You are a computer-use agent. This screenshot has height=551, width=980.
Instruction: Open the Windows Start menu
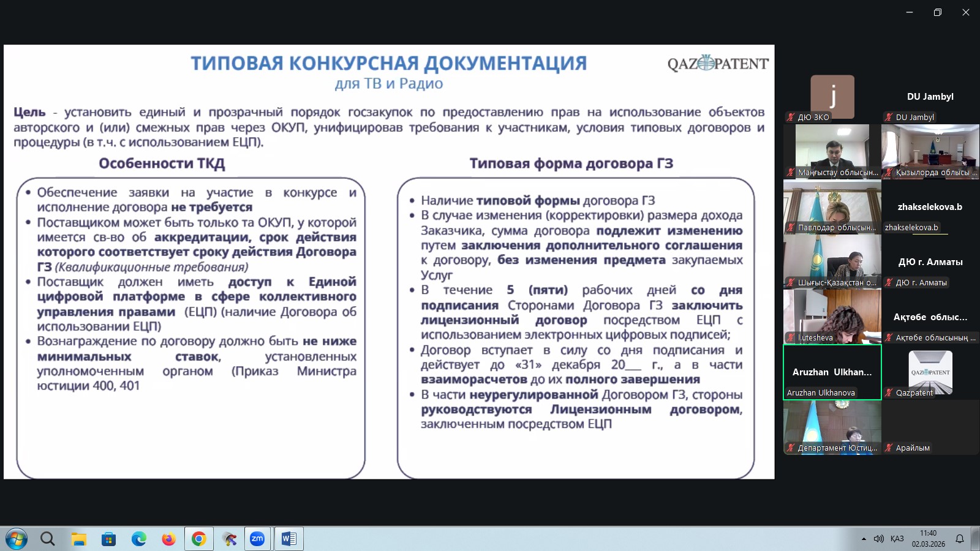coord(18,539)
